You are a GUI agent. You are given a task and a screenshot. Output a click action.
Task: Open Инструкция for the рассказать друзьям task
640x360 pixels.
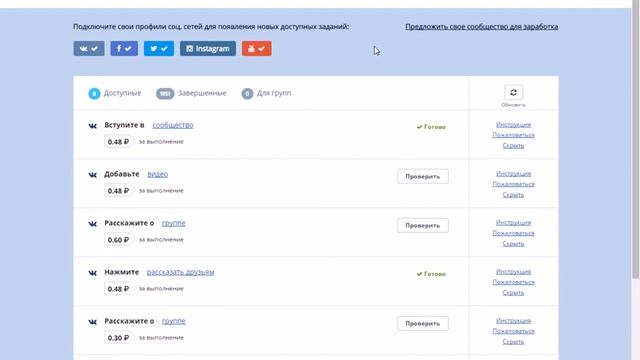(x=513, y=271)
